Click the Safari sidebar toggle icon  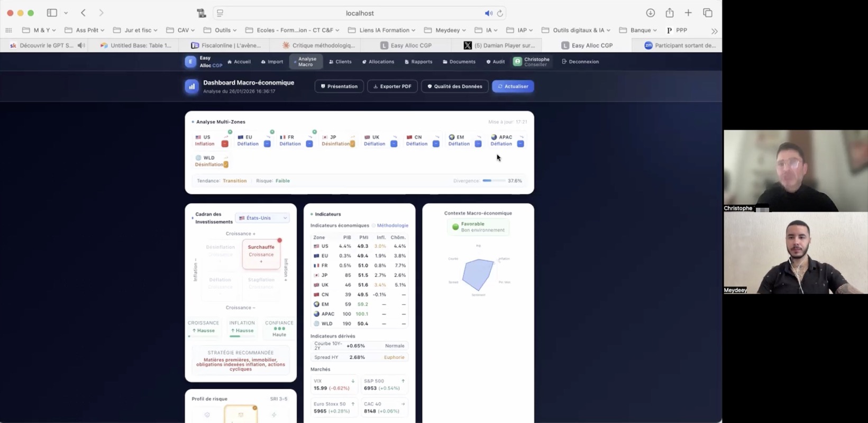pos(52,13)
